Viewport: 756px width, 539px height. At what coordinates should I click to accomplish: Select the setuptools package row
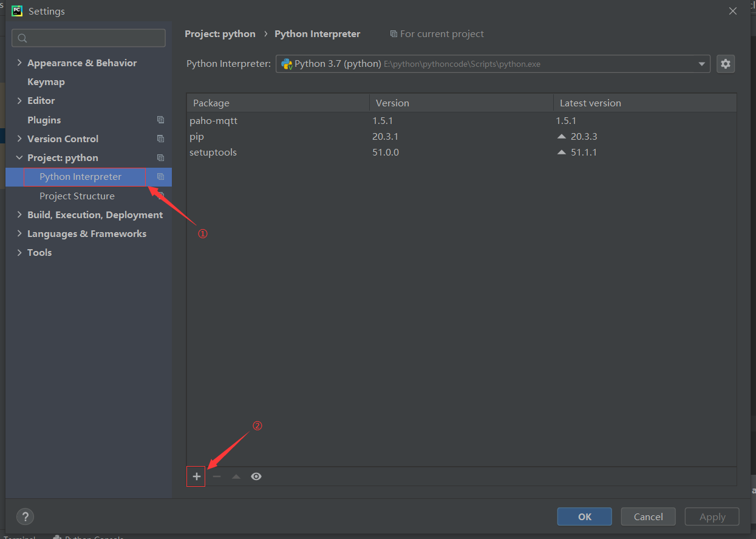(461, 152)
